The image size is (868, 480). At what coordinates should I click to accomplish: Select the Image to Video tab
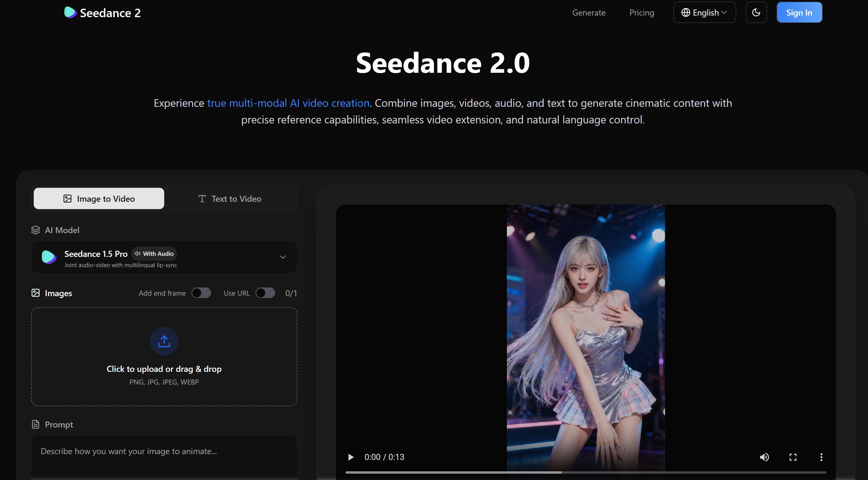coord(99,199)
